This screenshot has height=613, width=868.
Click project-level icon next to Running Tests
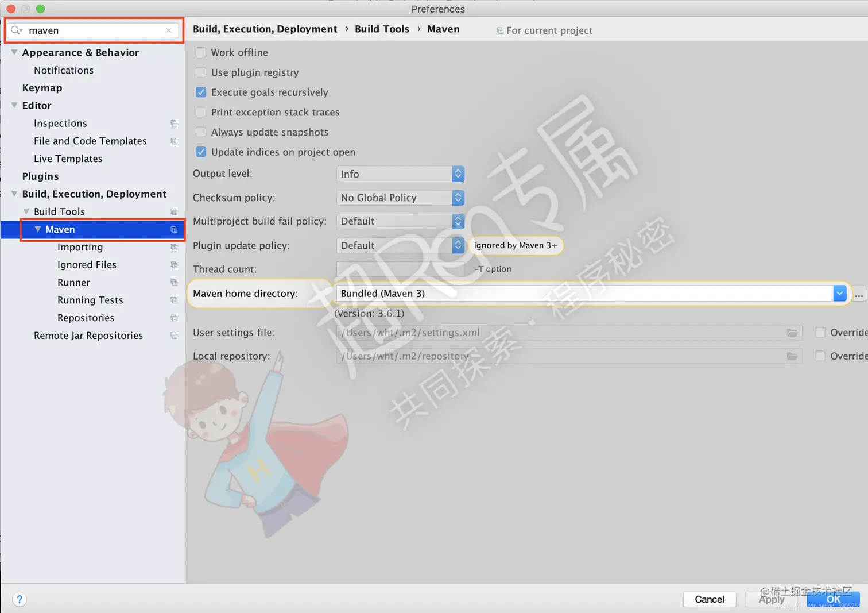174,300
